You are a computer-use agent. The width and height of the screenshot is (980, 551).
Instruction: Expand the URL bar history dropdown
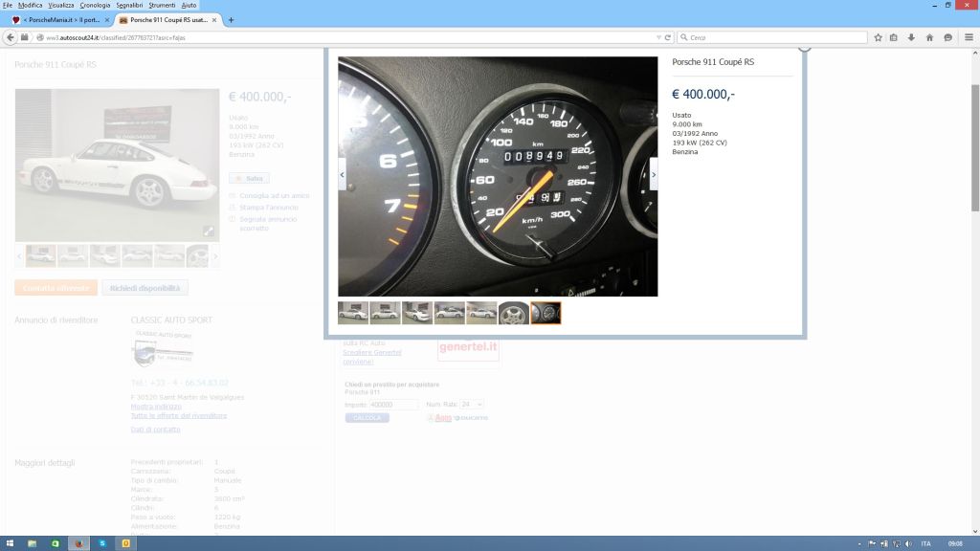pos(657,37)
